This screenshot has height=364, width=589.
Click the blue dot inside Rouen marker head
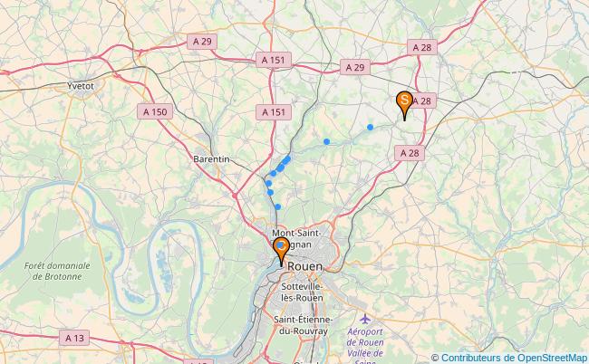pyautogui.click(x=280, y=245)
